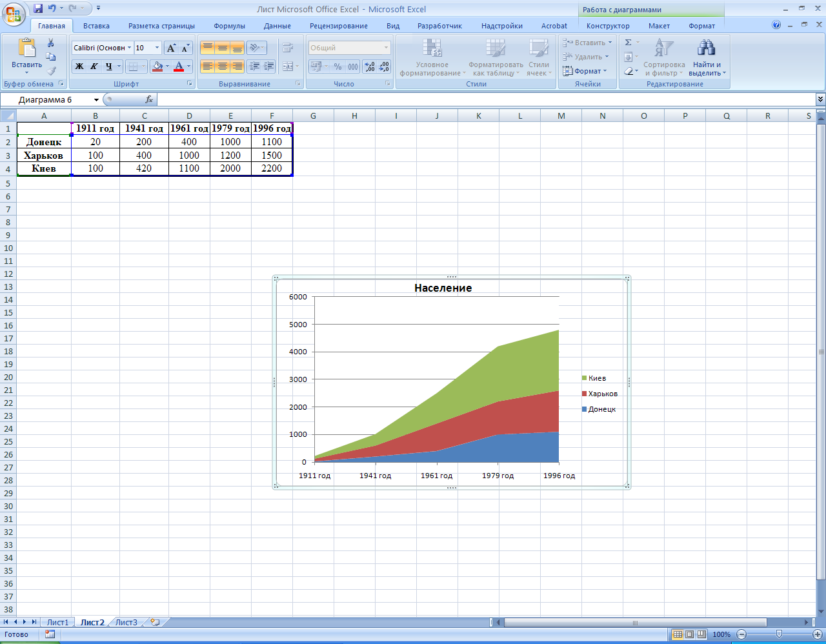Toggle center horizontal alignment

tap(222, 66)
